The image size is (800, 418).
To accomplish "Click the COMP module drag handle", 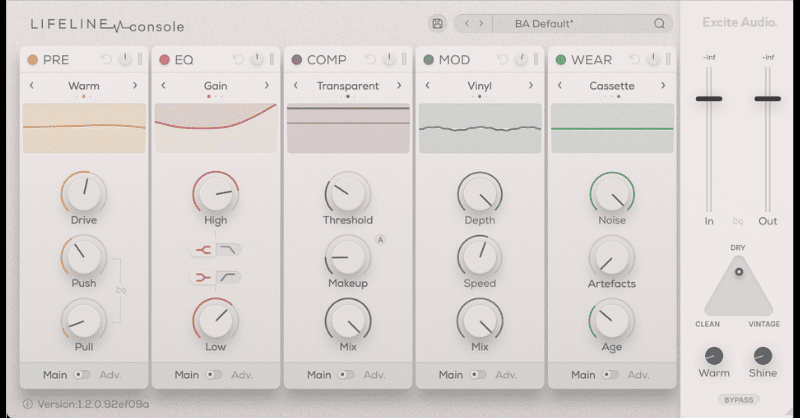I will [x=404, y=59].
